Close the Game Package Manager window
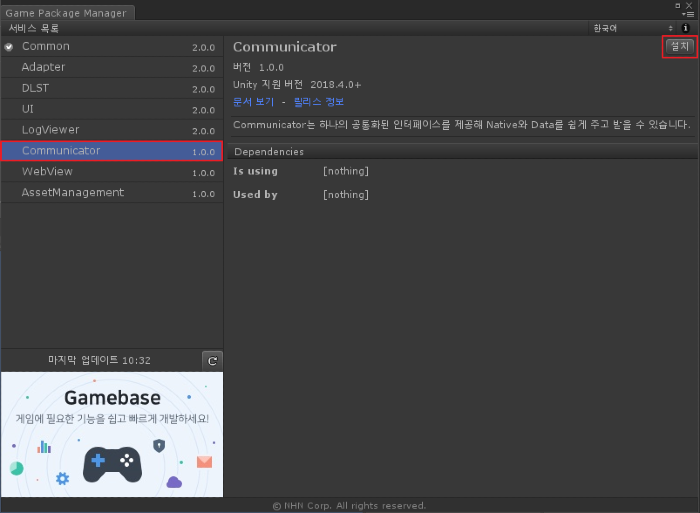This screenshot has width=700, height=513. coord(689,5)
